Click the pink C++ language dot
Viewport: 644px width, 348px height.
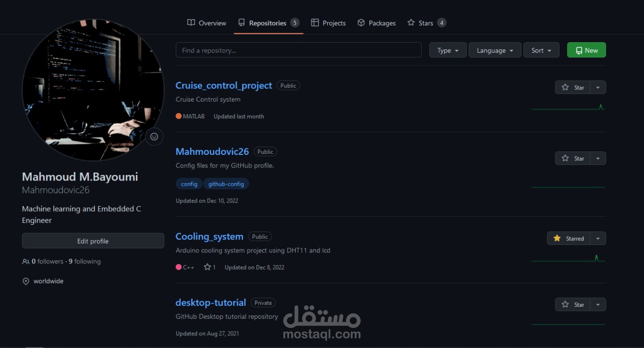click(179, 267)
